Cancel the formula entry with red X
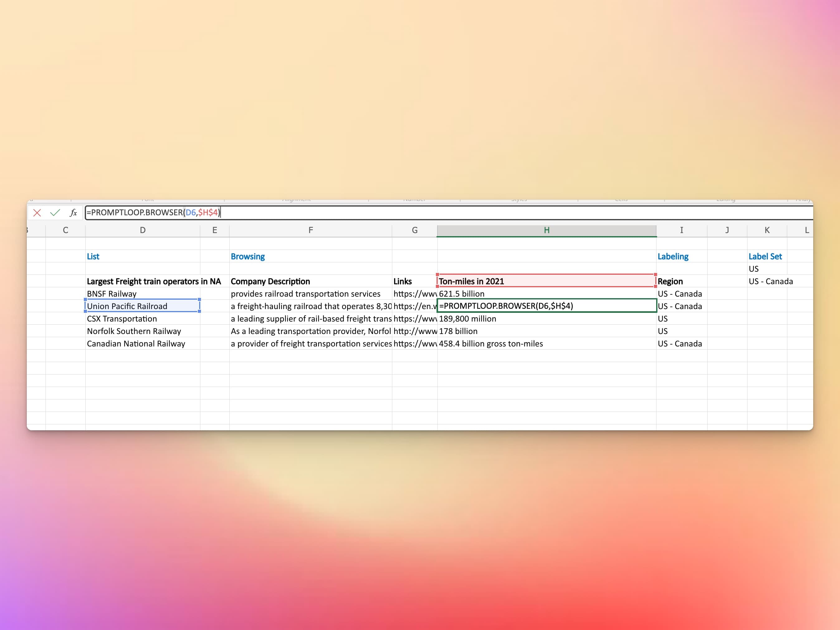Screen dimensions: 840x630 point(37,213)
